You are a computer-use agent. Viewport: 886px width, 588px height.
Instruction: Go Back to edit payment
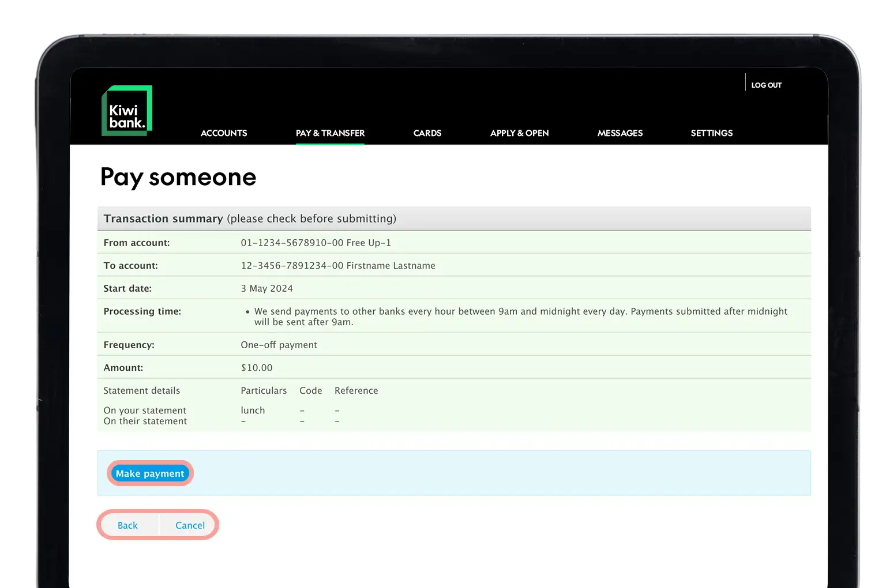(127, 525)
